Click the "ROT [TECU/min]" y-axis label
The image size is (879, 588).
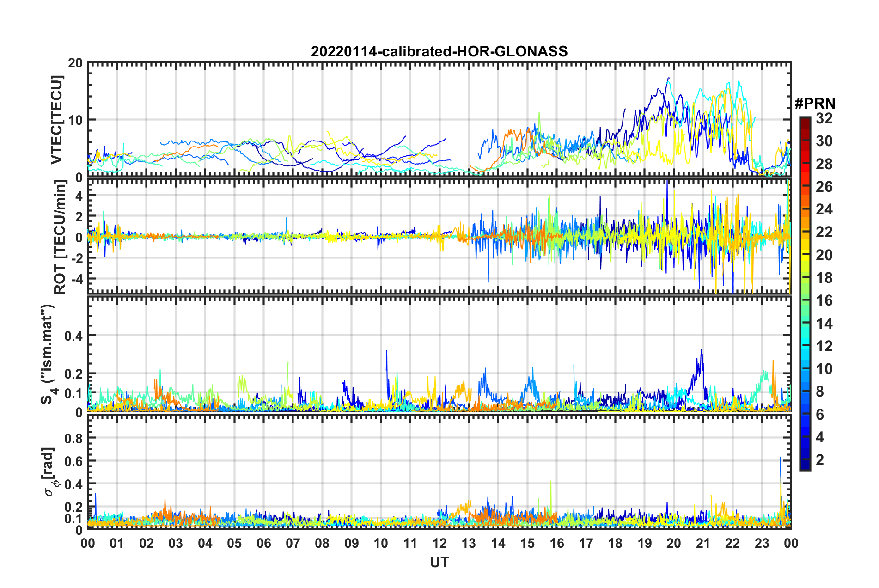[x=60, y=237]
